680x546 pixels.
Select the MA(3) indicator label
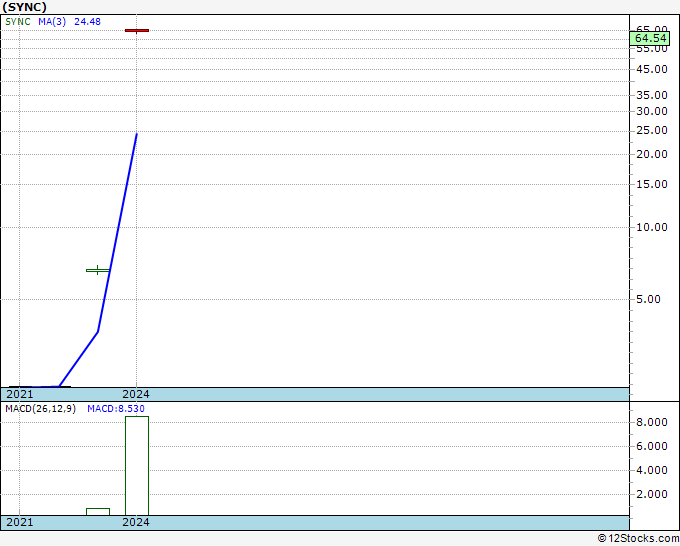coord(52,21)
